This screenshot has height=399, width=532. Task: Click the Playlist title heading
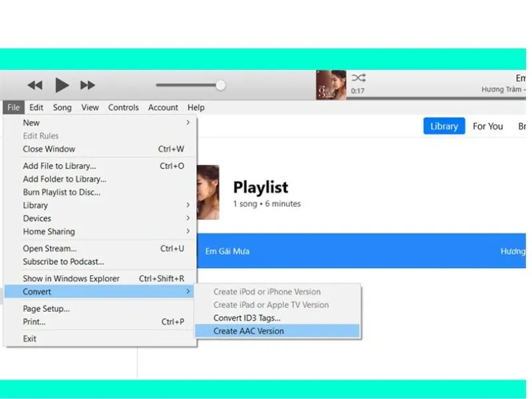261,188
